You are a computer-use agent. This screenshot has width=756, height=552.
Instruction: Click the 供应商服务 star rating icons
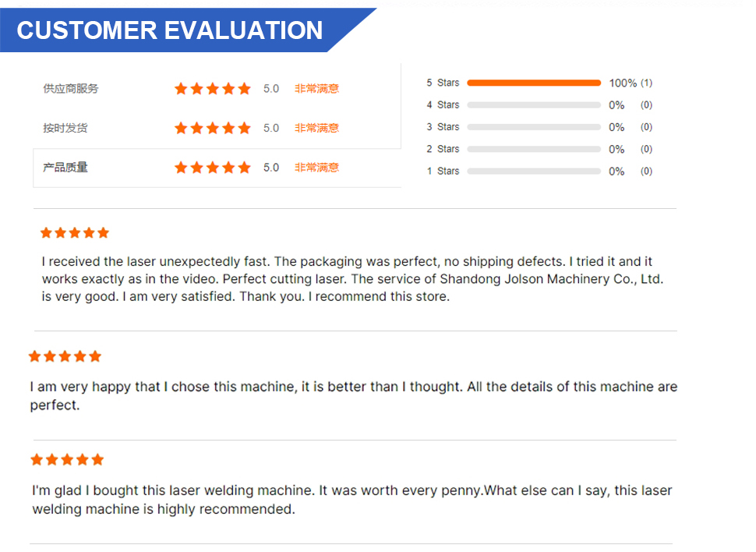pyautogui.click(x=213, y=89)
